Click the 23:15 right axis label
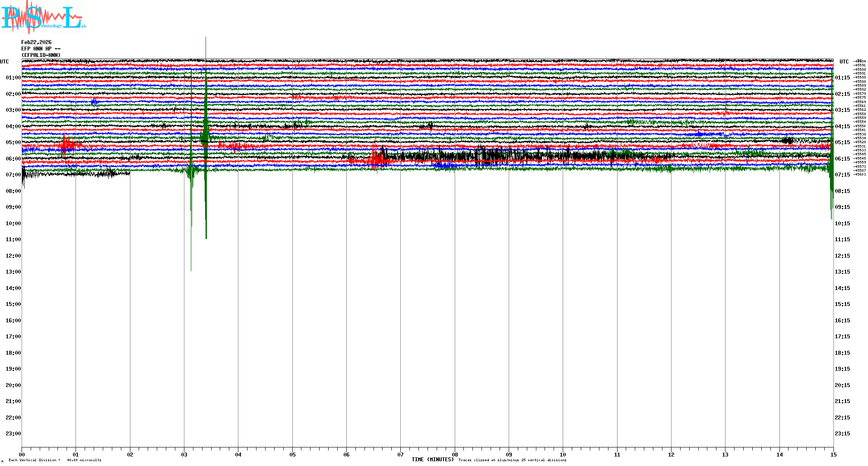The width and height of the screenshot is (868, 466). click(842, 434)
